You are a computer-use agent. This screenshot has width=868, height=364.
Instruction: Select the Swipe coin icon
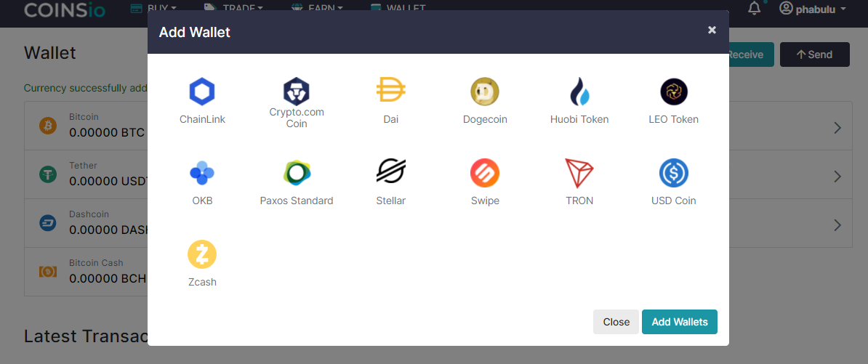click(485, 173)
